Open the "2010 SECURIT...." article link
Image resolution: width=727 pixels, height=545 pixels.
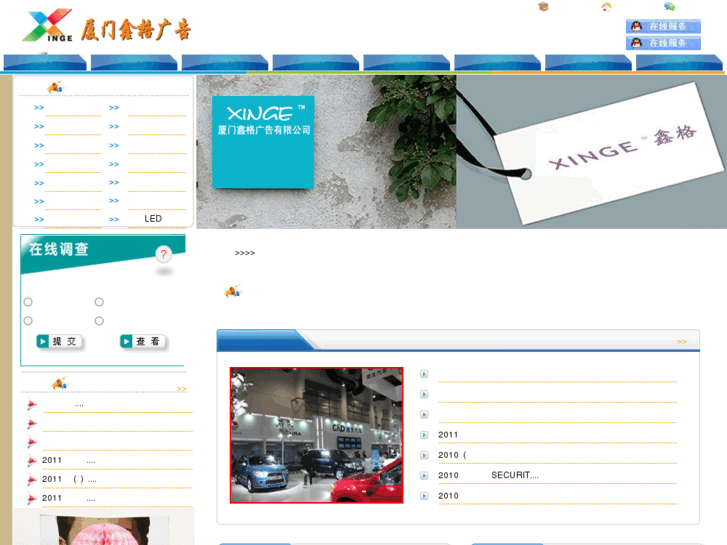pos(488,475)
